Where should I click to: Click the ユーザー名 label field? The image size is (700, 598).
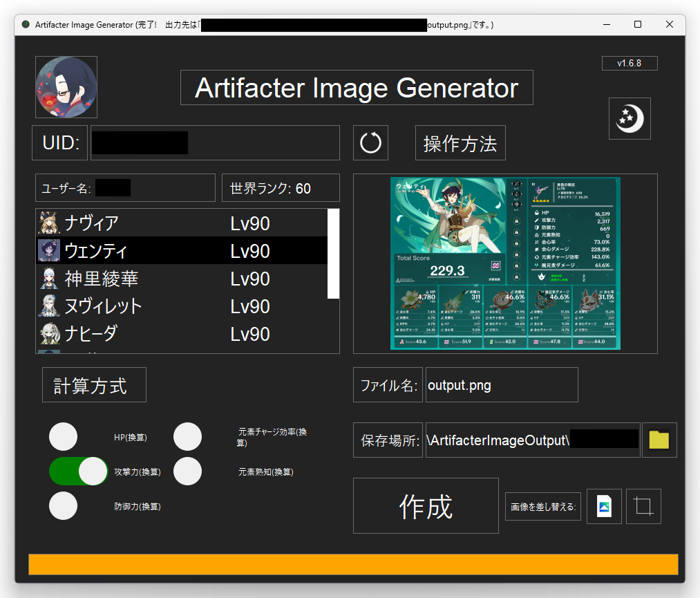pos(126,188)
